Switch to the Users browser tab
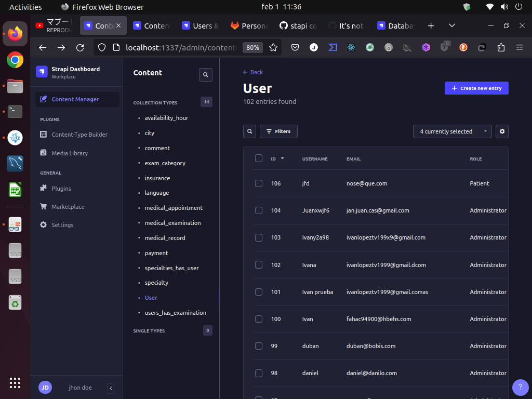This screenshot has width=532, height=399. [203, 25]
